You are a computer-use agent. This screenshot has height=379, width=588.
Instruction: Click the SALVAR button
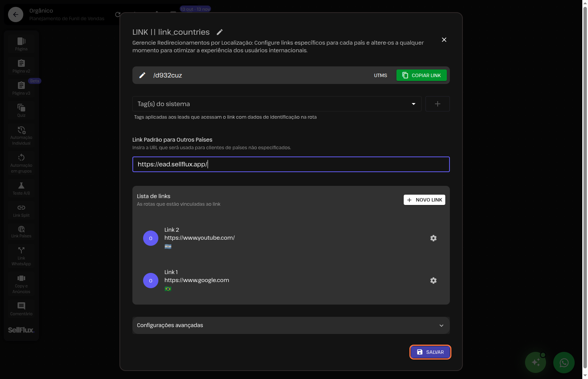point(430,352)
